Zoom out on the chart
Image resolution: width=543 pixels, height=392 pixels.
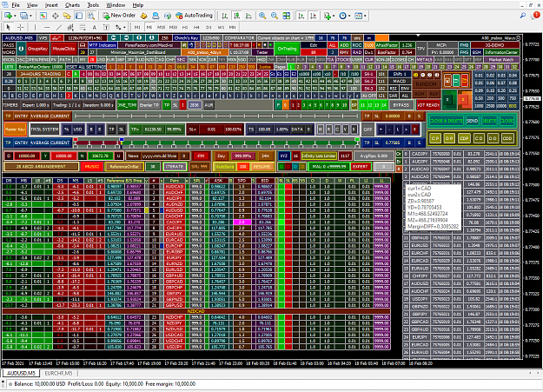tap(275, 16)
